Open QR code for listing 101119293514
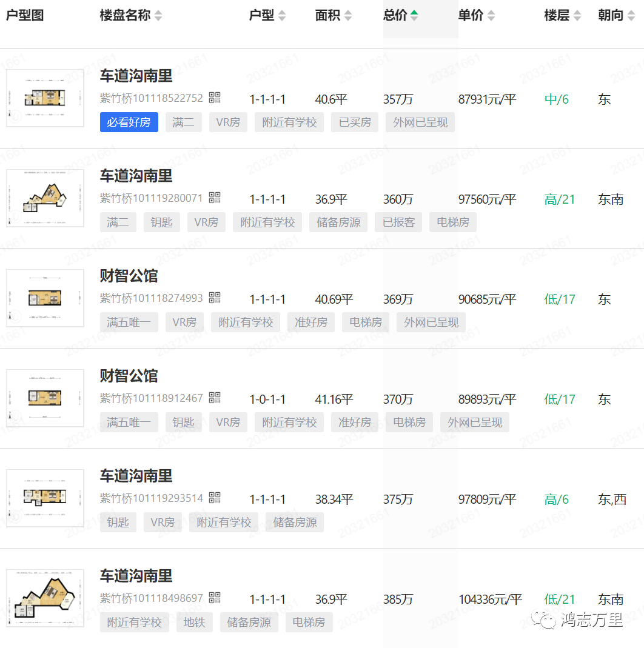Screen dimensions: 644x648 tap(215, 498)
